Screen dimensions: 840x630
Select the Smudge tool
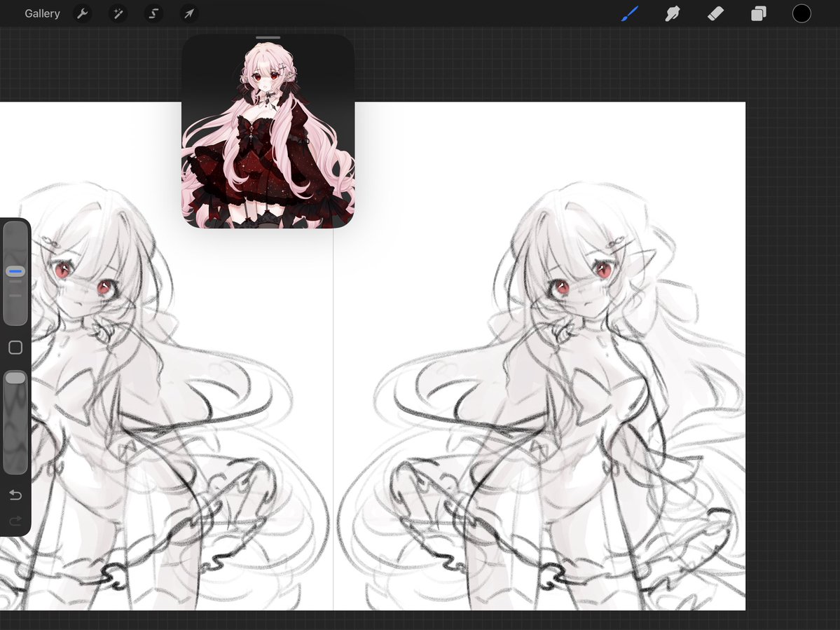(x=673, y=13)
